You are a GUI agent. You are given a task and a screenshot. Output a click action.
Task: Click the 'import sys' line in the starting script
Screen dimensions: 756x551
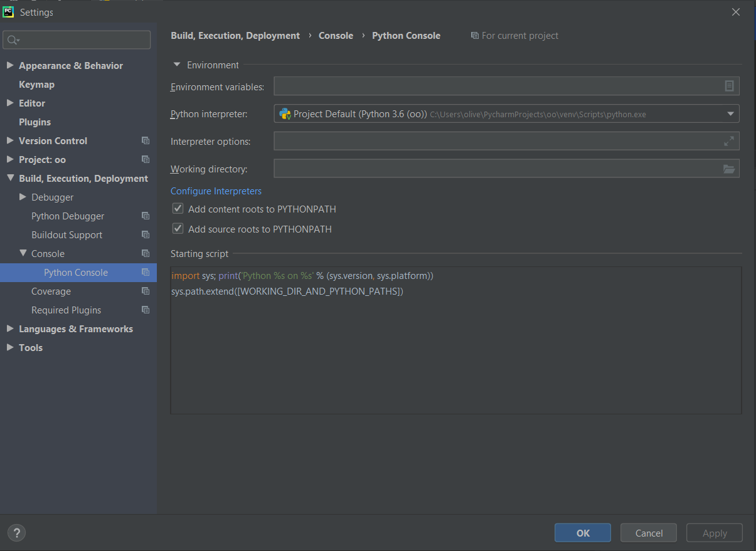(302, 275)
